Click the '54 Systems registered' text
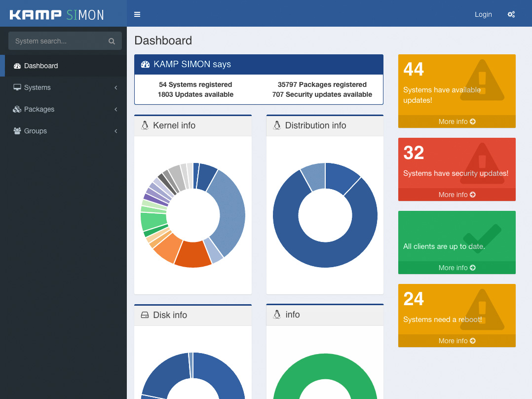Screen dimensions: 532x399 195,84
